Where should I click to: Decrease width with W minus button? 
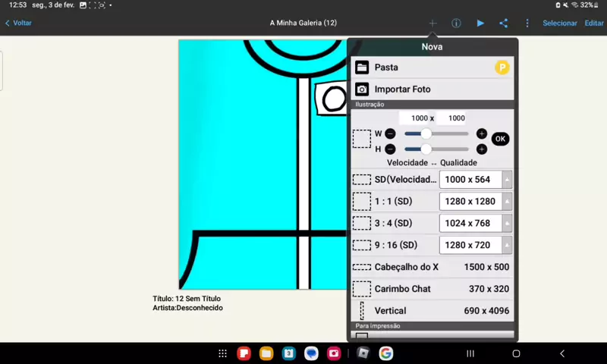pos(390,133)
